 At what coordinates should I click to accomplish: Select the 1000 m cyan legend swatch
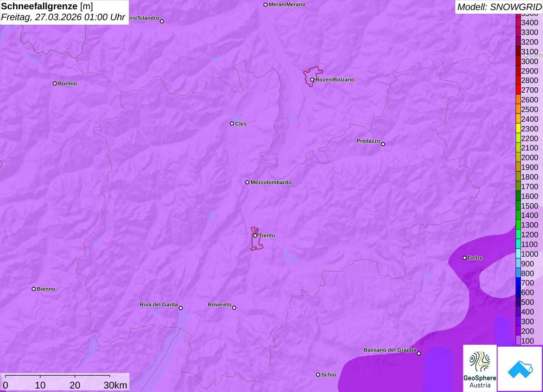(x=518, y=254)
